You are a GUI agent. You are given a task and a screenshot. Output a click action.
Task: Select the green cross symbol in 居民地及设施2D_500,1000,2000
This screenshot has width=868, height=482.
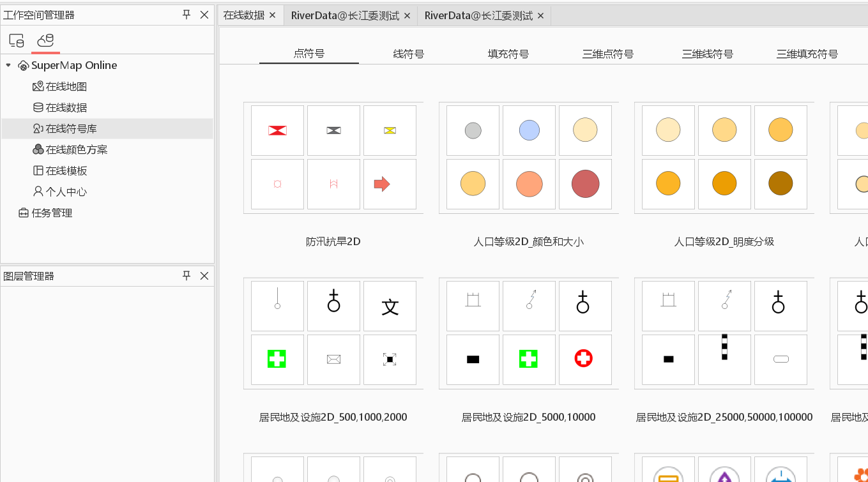point(277,359)
